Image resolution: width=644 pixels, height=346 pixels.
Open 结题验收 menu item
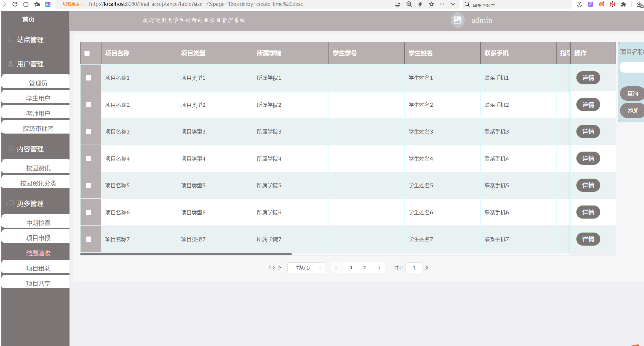click(35, 253)
